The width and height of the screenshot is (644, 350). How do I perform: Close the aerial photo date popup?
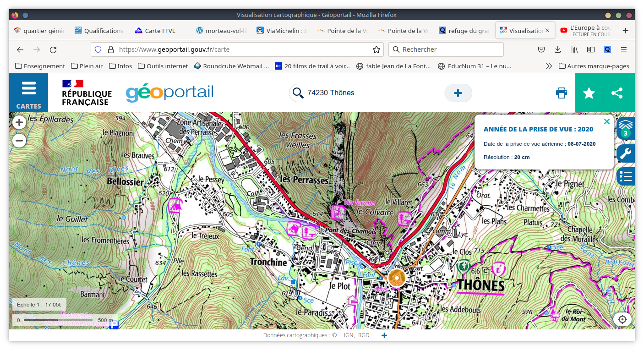607,121
